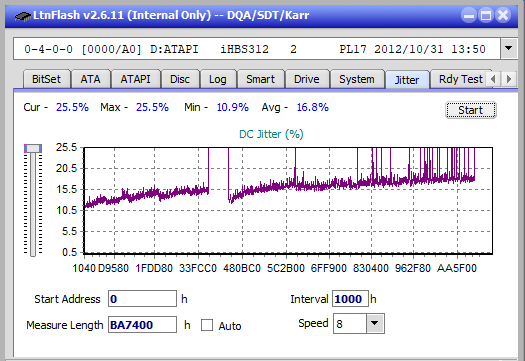Open the drive selection dropdown arrow
This screenshot has height=361, width=525.
pos(508,49)
